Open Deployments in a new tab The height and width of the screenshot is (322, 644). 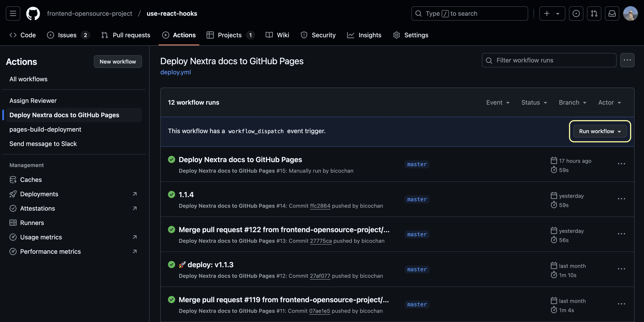point(39,194)
